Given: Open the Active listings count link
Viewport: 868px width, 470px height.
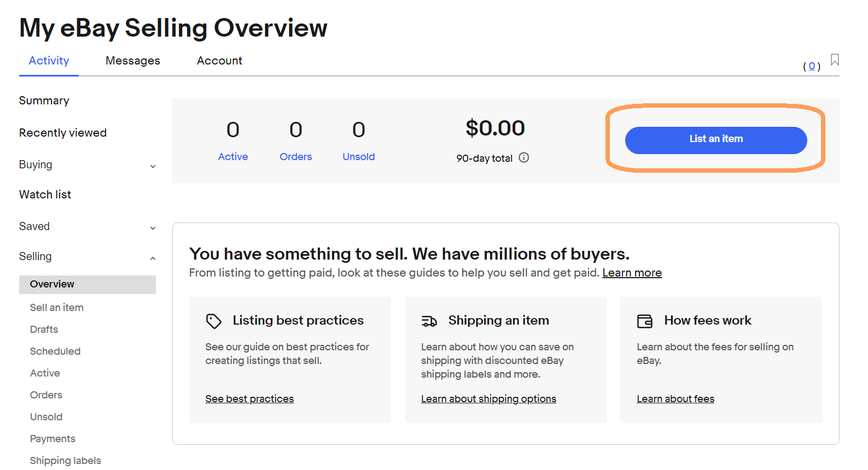Looking at the screenshot, I should 233,157.
